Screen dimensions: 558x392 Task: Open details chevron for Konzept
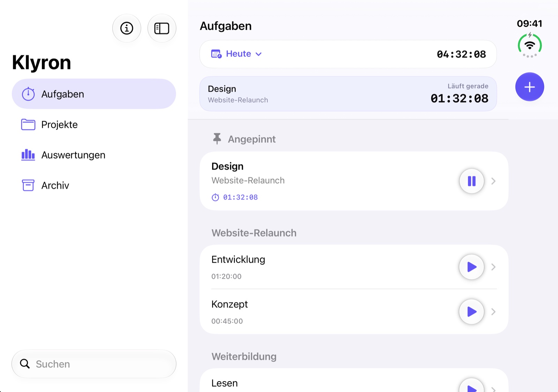click(493, 312)
